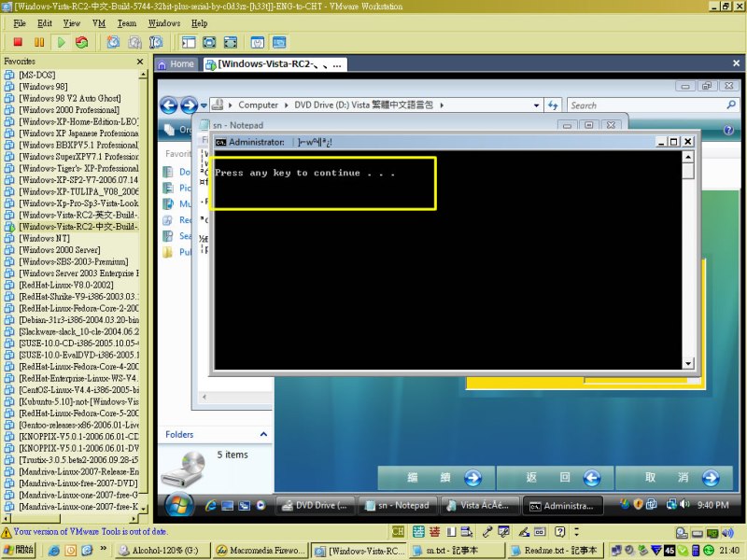This screenshot has height=560, width=747.
Task: Select [MS-DOS] in Favorites
Action: (37, 75)
